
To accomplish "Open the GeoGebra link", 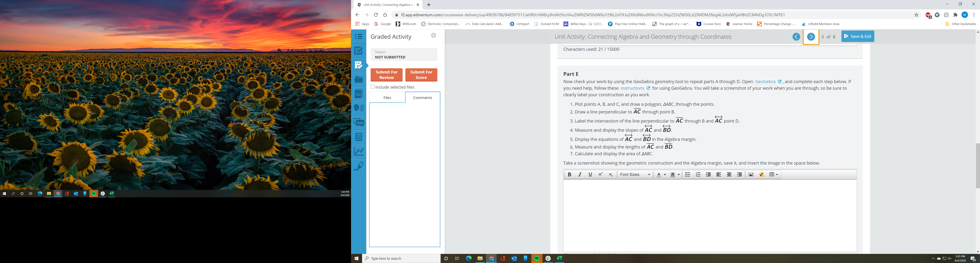I will click(765, 82).
